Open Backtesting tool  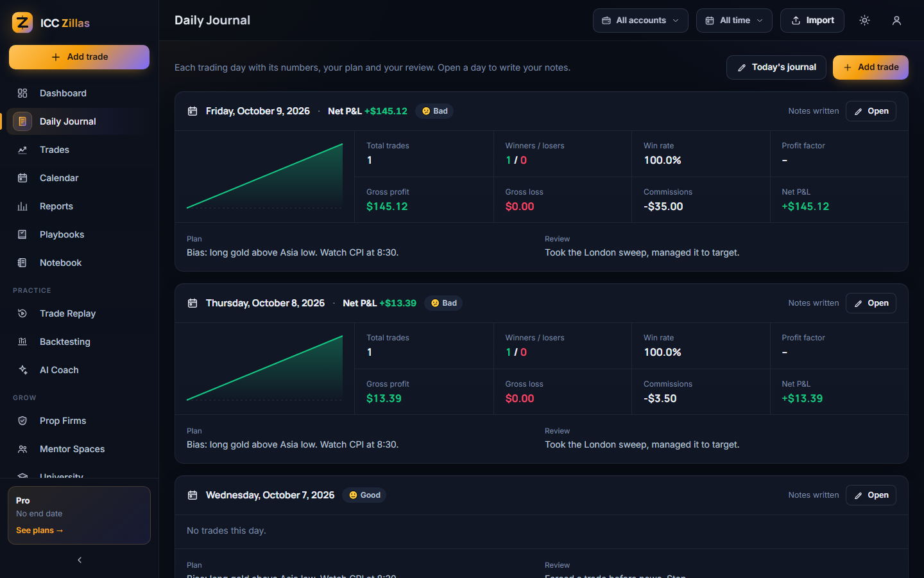pos(79,342)
